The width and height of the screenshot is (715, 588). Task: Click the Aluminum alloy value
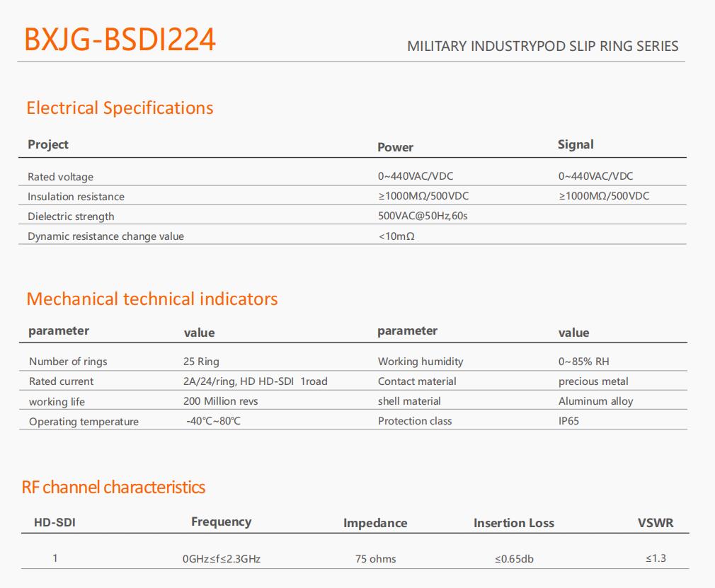tap(595, 401)
